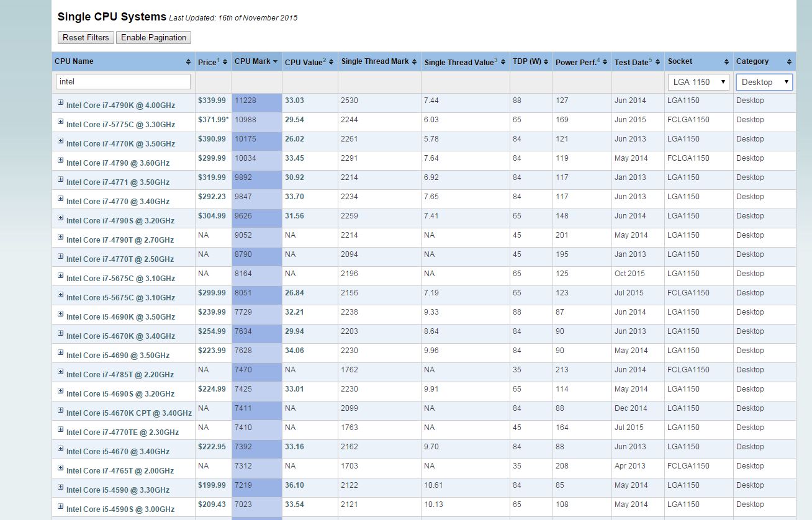Screen dimensions: 812x520
Task: Expand details for Intel Core i7-4765T row
Action: click(61, 468)
